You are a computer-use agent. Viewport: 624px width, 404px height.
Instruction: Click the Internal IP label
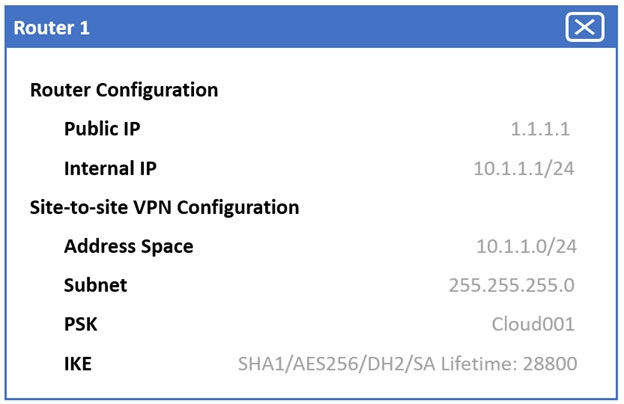[x=110, y=168]
